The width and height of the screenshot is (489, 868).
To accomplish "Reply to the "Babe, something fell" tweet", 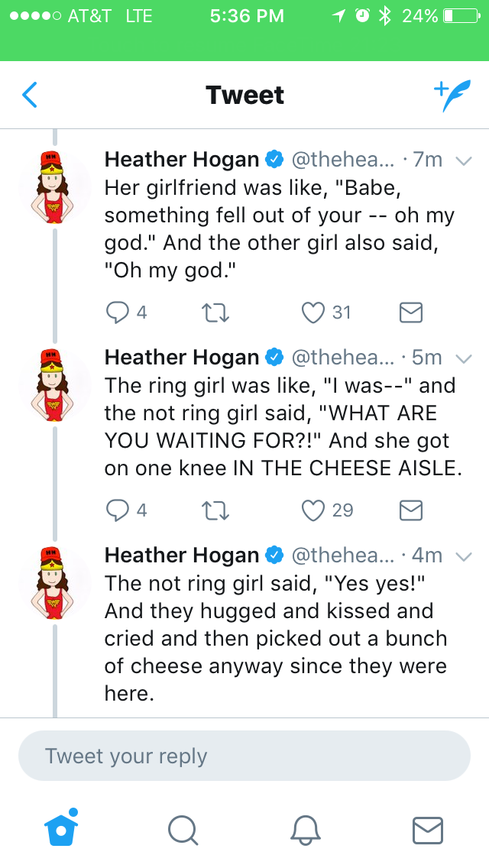I will (119, 312).
